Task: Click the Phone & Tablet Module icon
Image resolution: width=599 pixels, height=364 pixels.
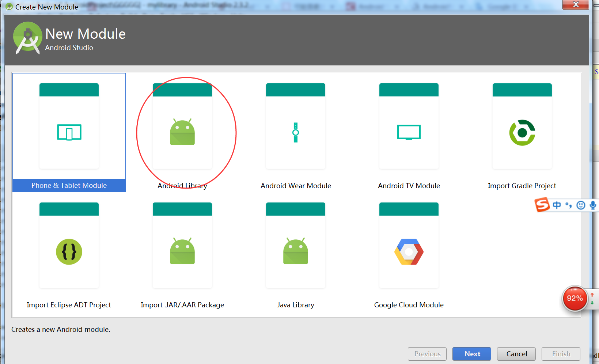Action: point(69,132)
